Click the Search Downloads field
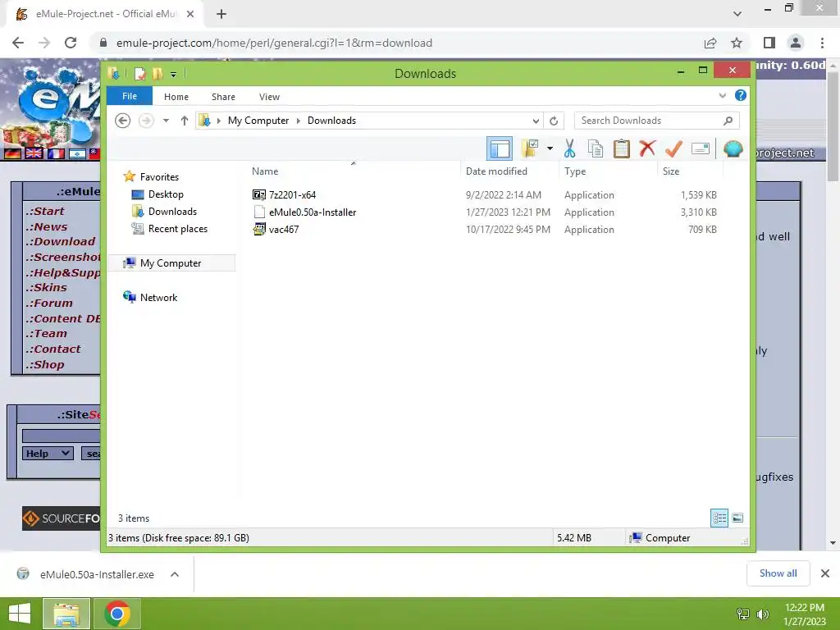This screenshot has height=630, width=840. pos(657,121)
